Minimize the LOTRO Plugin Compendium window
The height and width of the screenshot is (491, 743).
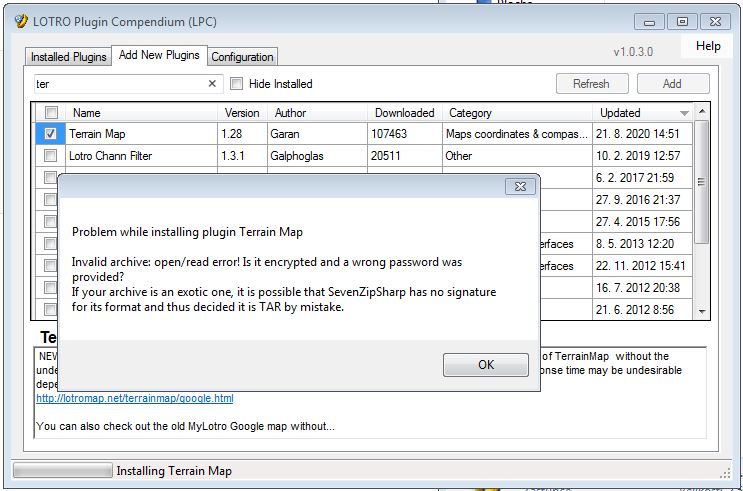[x=650, y=22]
